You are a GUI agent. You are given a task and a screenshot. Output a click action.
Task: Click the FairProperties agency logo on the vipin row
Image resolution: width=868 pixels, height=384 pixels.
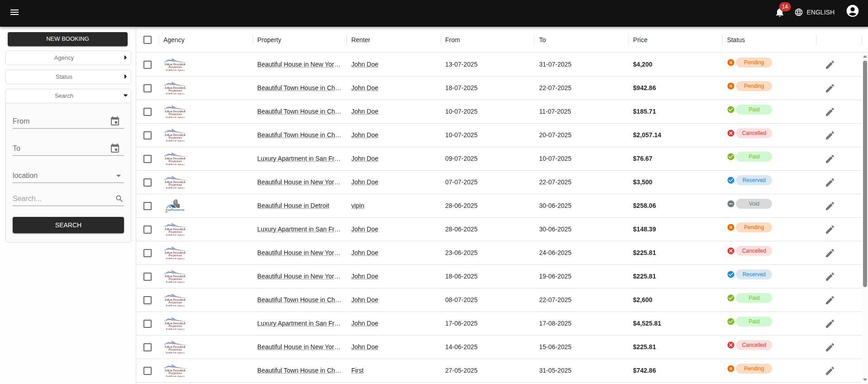click(x=175, y=206)
